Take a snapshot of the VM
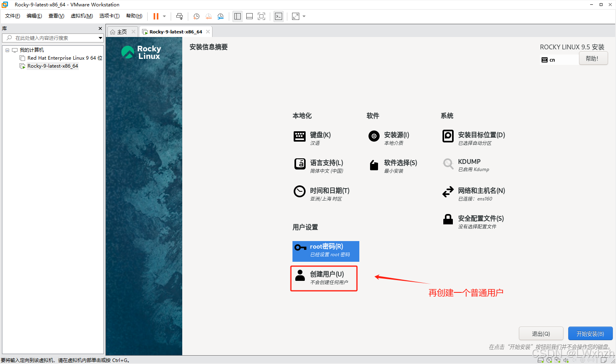The image size is (616, 364). (196, 16)
